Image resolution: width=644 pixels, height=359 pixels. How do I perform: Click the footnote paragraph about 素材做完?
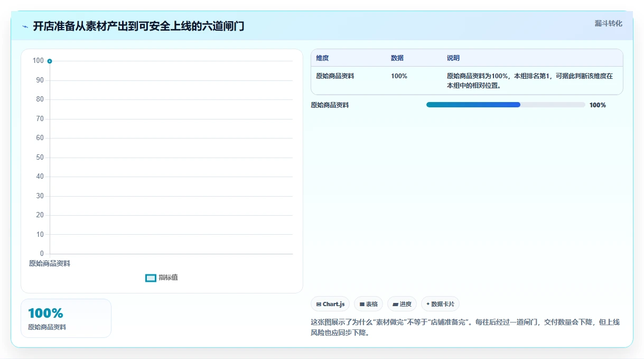pyautogui.click(x=466, y=327)
